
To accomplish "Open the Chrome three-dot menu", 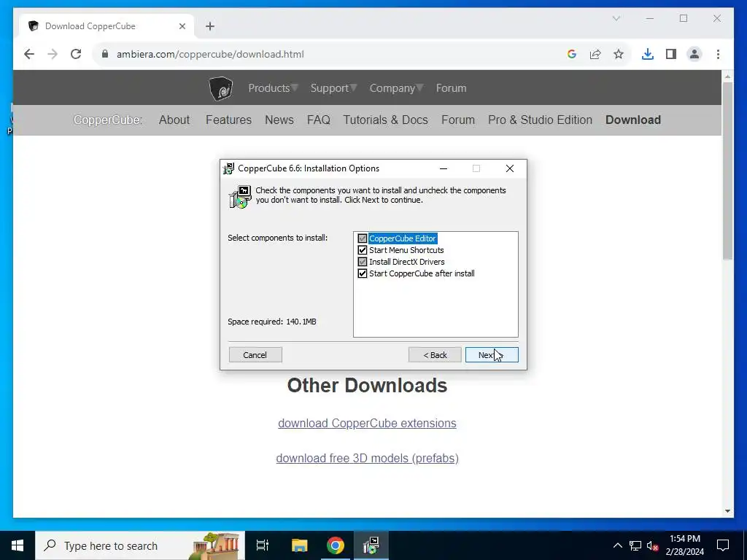I will [x=718, y=54].
